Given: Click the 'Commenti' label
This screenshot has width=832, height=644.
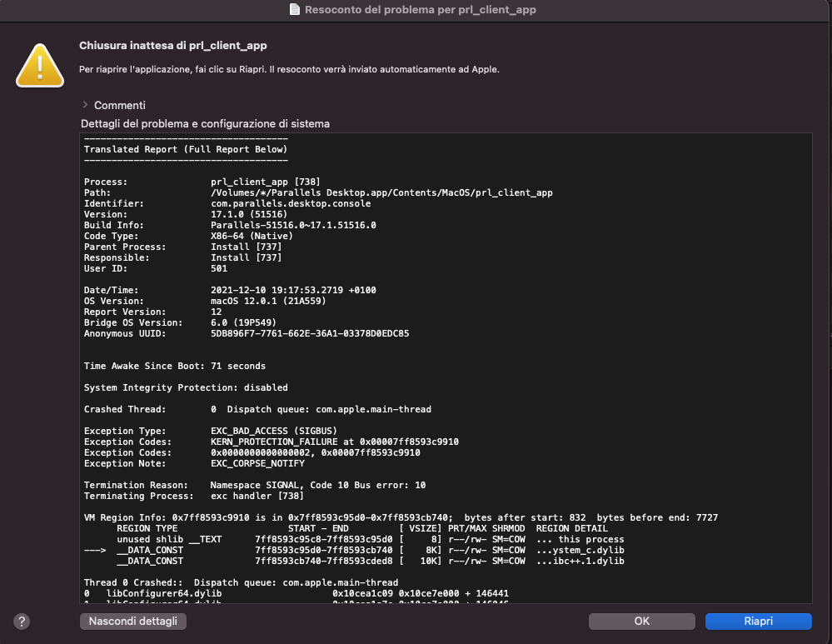Looking at the screenshot, I should (119, 105).
